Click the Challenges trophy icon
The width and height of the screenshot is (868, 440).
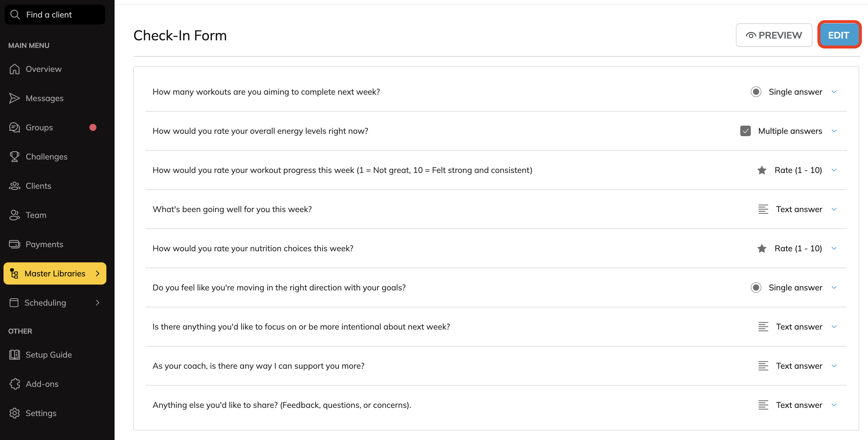coord(15,157)
